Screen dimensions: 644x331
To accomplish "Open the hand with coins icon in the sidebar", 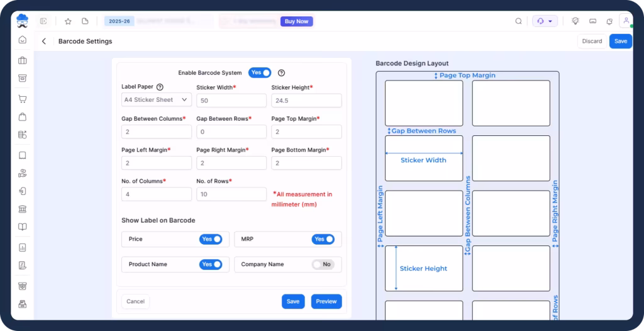I will pos(23,173).
